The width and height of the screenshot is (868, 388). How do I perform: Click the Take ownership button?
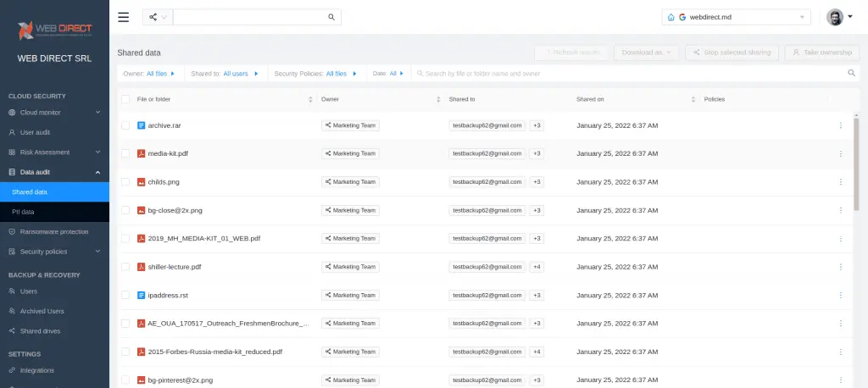pos(822,53)
